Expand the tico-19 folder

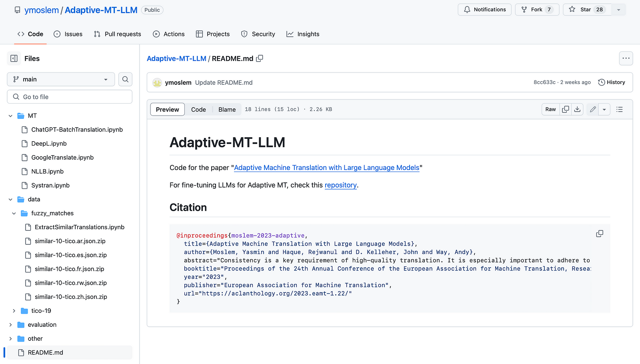pos(14,311)
